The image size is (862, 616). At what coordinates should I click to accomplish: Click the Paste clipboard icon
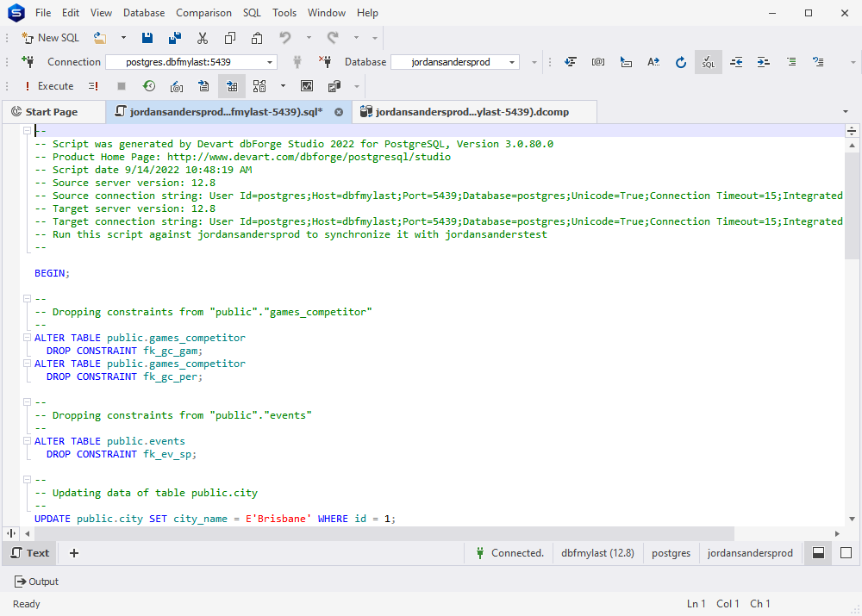[x=257, y=38]
